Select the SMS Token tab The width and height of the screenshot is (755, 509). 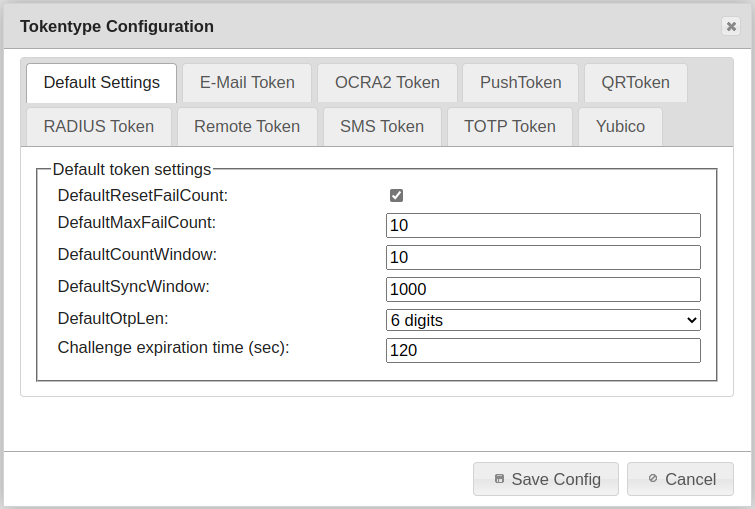382,127
